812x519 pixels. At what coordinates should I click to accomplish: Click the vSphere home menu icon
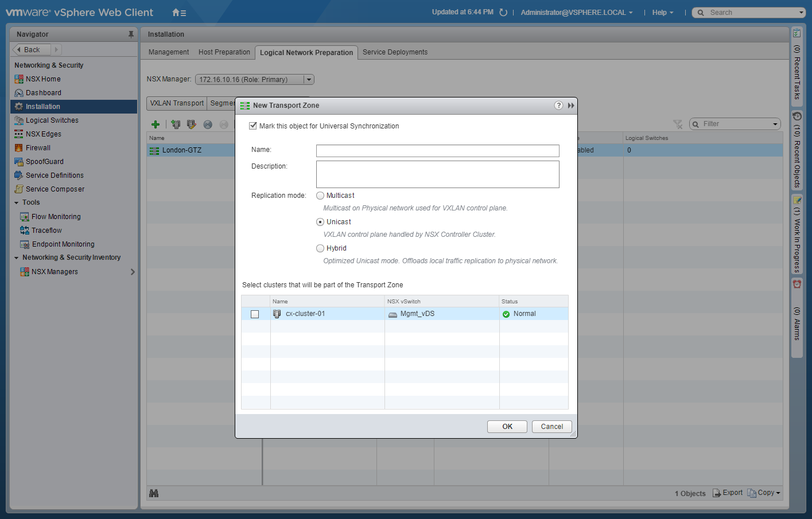(x=179, y=13)
